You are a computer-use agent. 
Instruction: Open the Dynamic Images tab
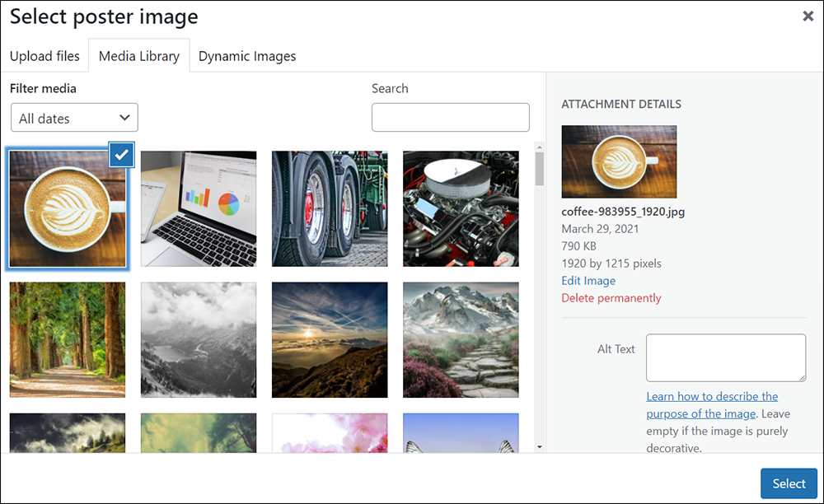click(247, 56)
